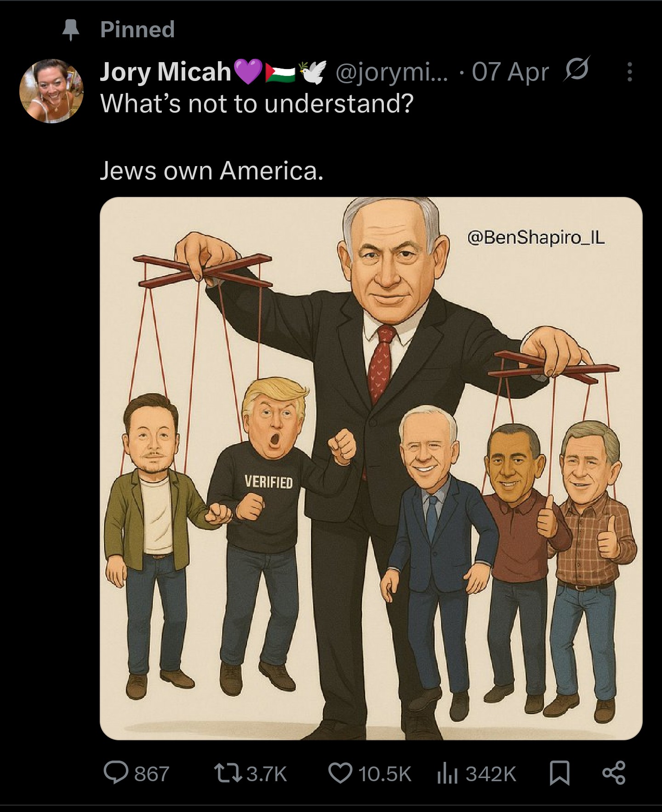Open the three-dot more options menu
The height and width of the screenshot is (812, 662).
(x=629, y=72)
